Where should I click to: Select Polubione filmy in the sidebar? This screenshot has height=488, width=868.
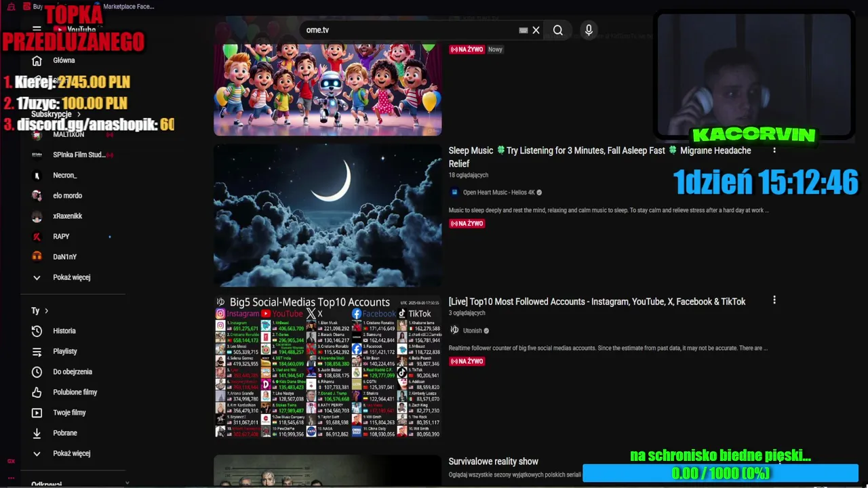75,392
